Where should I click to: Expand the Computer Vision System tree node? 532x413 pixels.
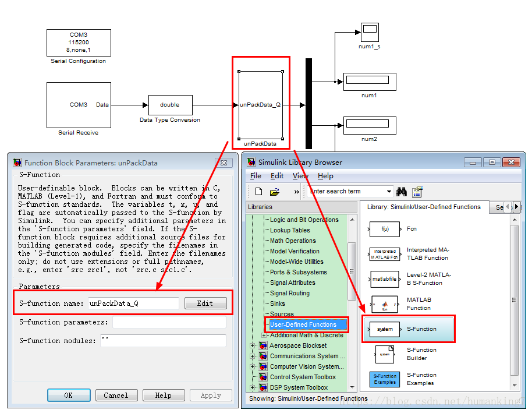click(252, 367)
